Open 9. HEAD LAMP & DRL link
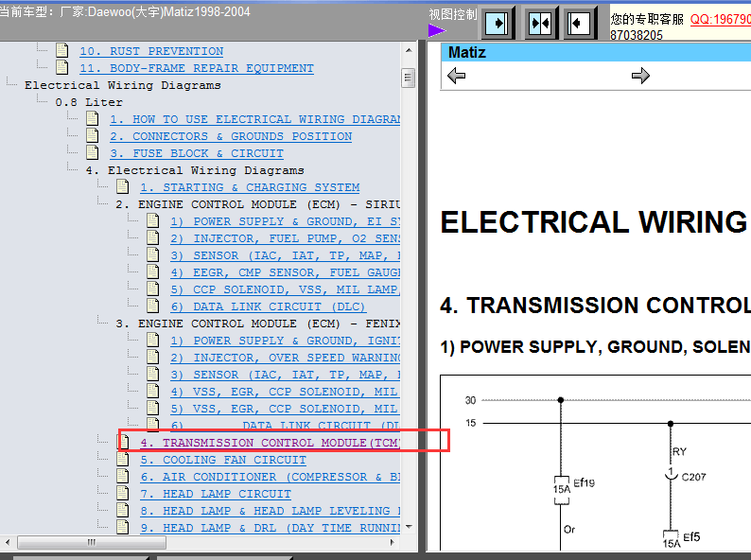751x560 pixels. pos(271,528)
